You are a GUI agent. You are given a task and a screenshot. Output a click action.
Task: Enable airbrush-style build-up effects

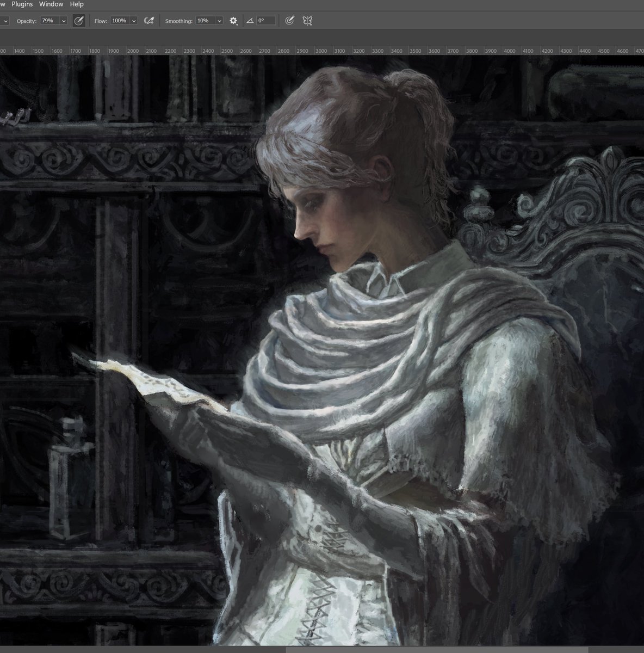148,21
